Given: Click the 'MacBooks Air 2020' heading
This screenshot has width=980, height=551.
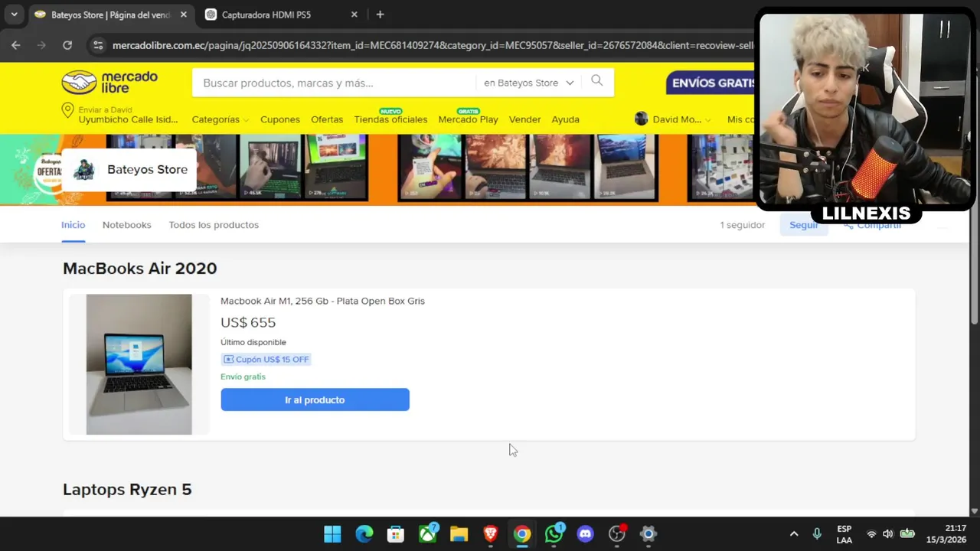Looking at the screenshot, I should (x=139, y=268).
